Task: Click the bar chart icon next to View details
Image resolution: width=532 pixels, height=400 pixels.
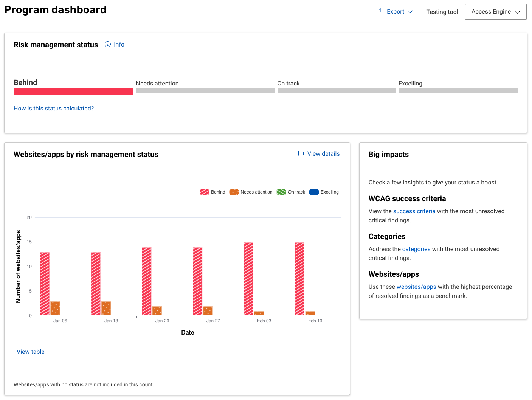Action: tap(301, 153)
